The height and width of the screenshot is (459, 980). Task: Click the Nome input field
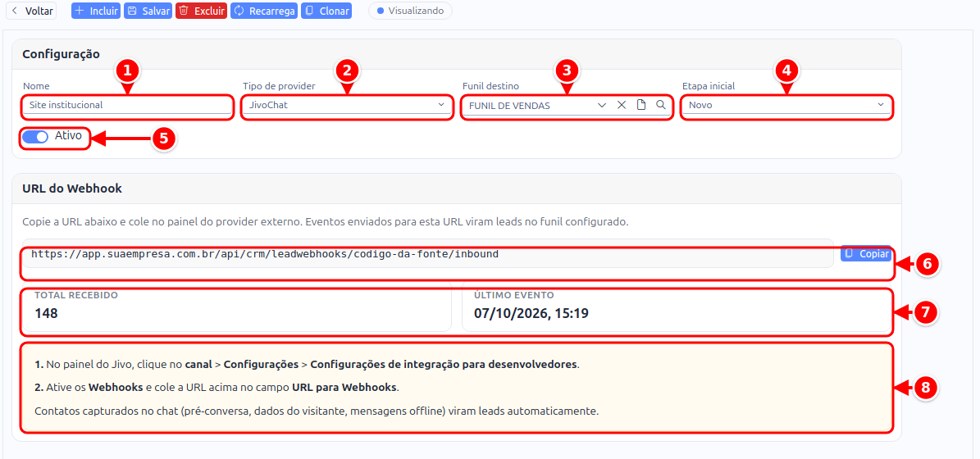pos(127,106)
